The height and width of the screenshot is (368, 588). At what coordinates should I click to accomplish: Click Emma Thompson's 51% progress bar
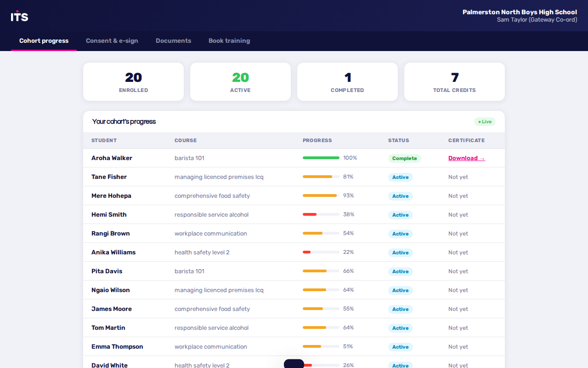(x=321, y=346)
